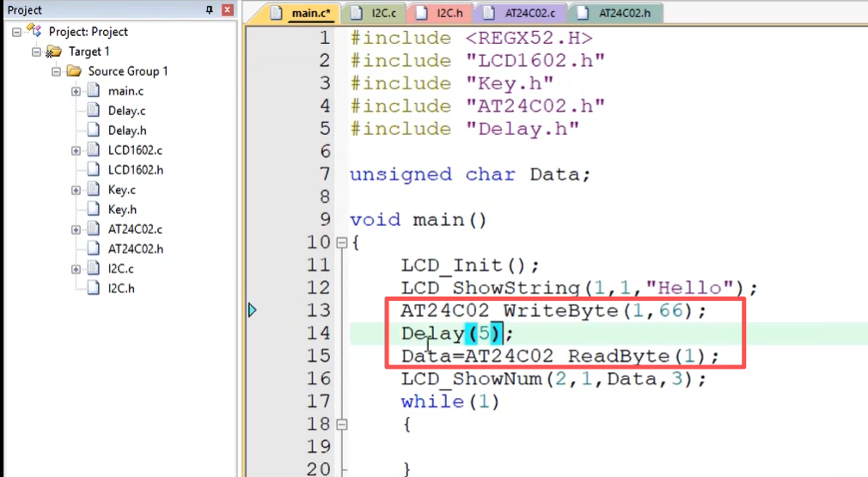The width and height of the screenshot is (868, 477).
Task: Click the text "unsigned char Data;"
Action: (x=471, y=174)
